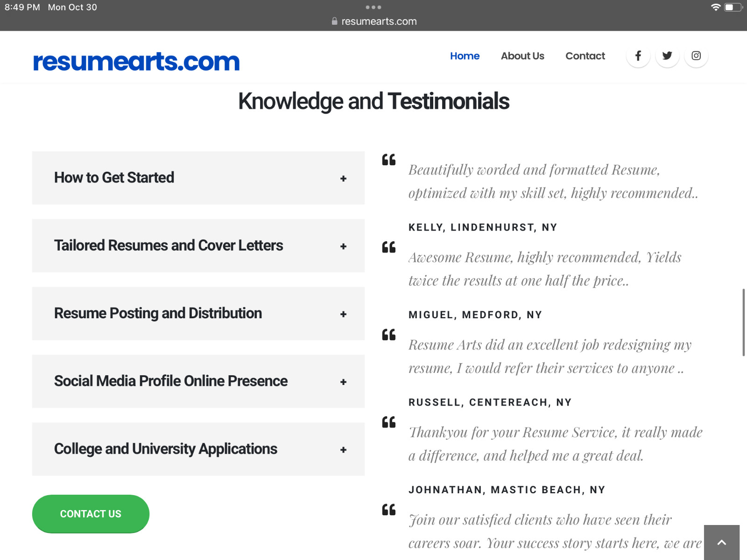The image size is (747, 560).
Task: Expand College and University Applications
Action: (198, 449)
